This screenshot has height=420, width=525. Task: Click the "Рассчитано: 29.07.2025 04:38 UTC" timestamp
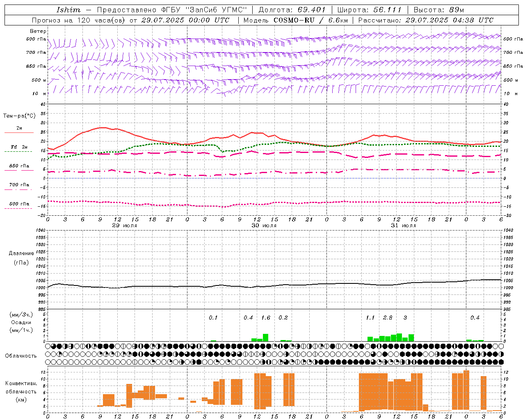pyautogui.click(x=426, y=20)
